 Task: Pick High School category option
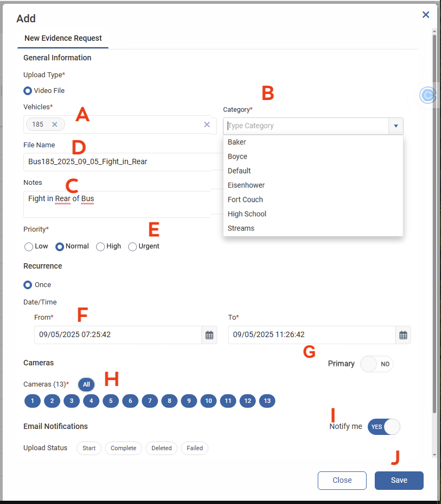[247, 214]
